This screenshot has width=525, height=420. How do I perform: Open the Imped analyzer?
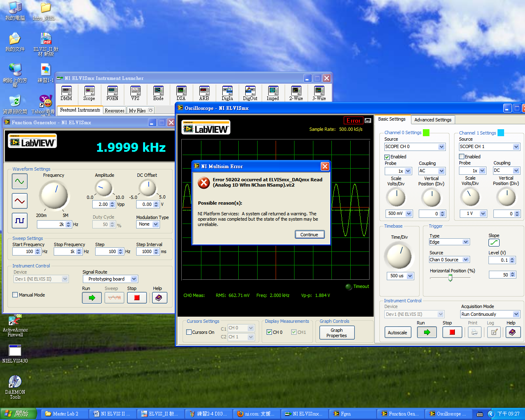pyautogui.click(x=273, y=94)
